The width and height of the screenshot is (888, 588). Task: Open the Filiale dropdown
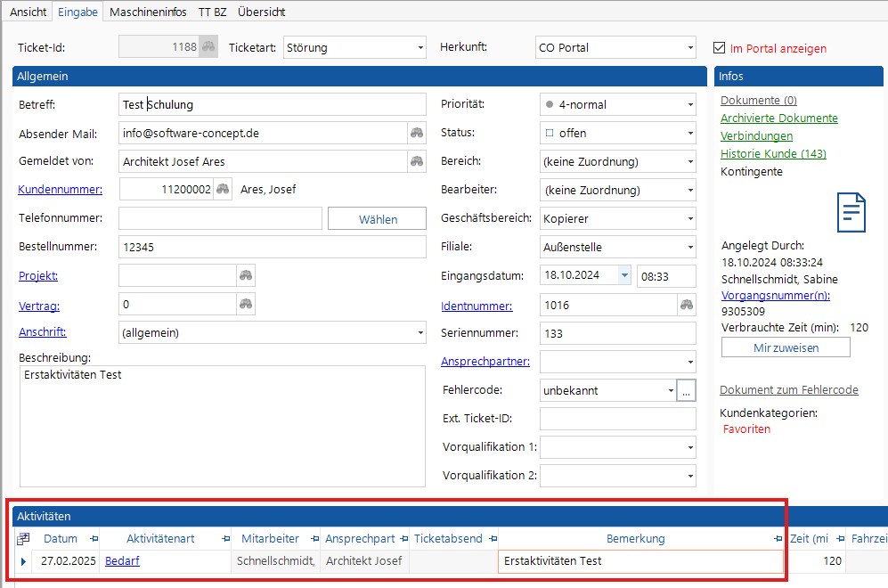[x=690, y=248]
